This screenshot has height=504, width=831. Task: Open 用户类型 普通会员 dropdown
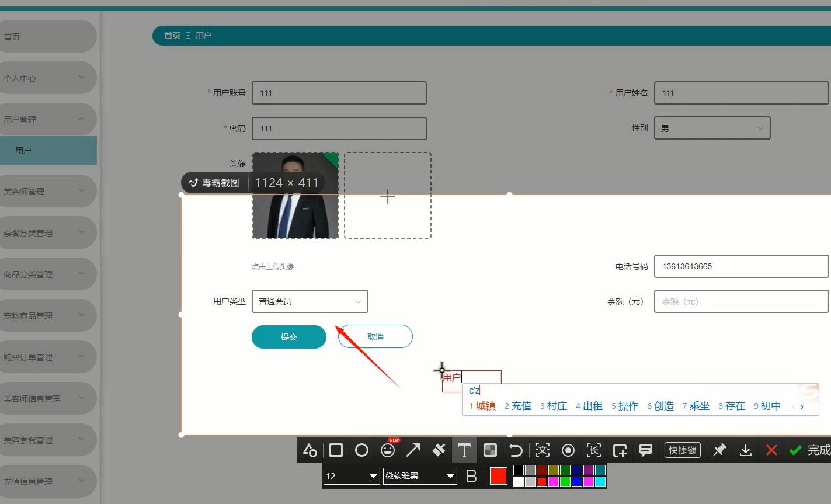(310, 301)
